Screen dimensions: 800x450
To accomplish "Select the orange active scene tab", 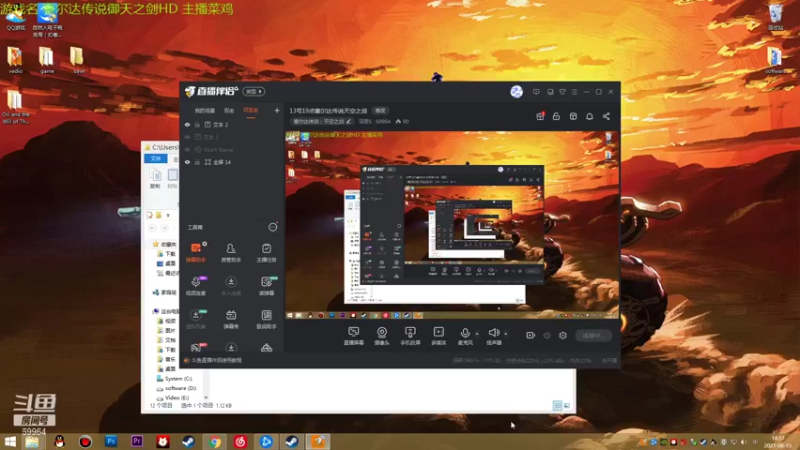I will [x=251, y=111].
